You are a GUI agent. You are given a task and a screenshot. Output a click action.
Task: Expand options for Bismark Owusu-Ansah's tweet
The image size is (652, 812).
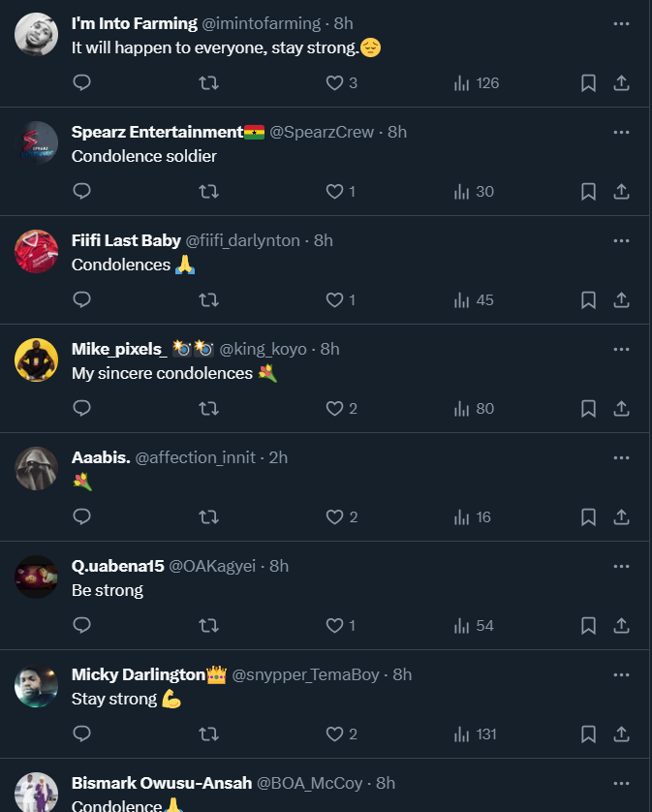[x=622, y=783]
